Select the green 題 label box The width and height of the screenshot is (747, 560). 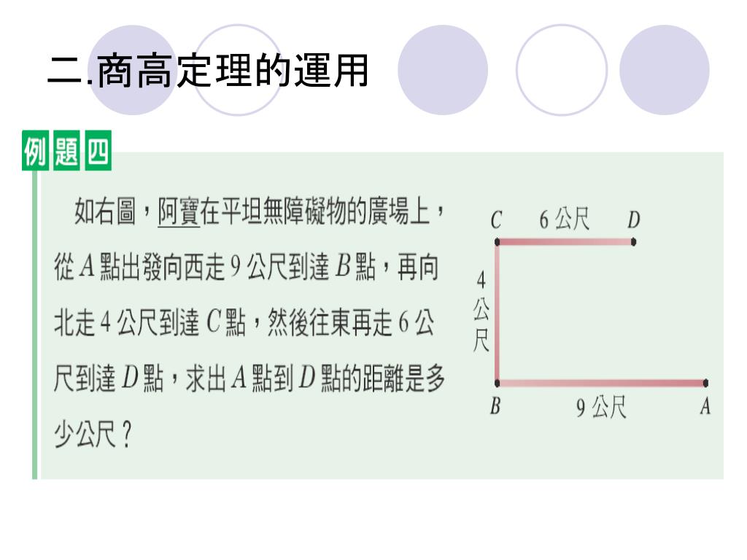(x=66, y=150)
